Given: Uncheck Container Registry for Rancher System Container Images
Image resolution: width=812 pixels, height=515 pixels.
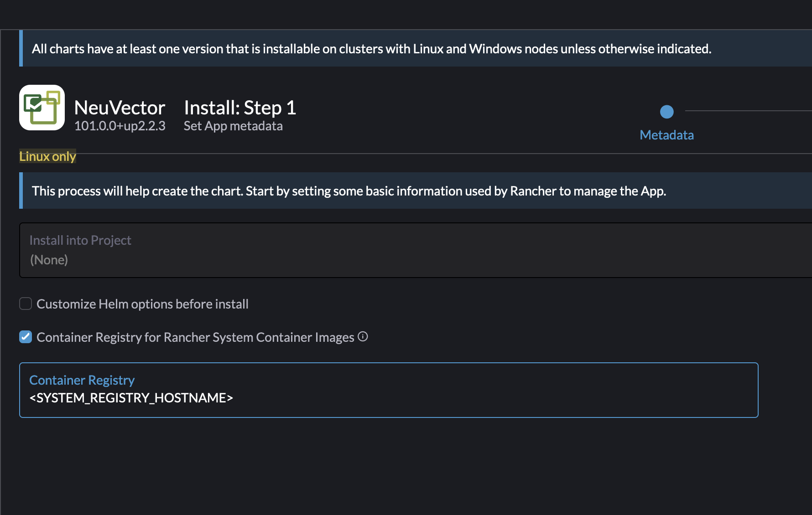Looking at the screenshot, I should pos(26,337).
